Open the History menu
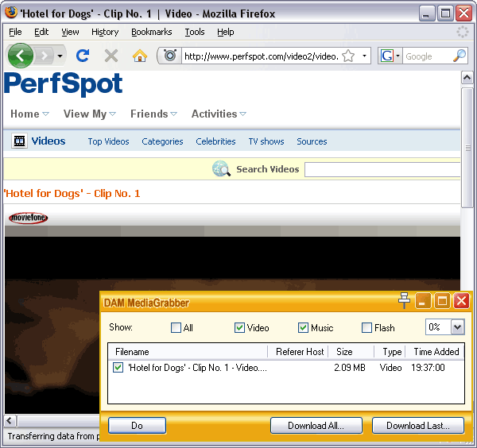Image resolution: width=477 pixels, height=448 pixels. coord(105,32)
